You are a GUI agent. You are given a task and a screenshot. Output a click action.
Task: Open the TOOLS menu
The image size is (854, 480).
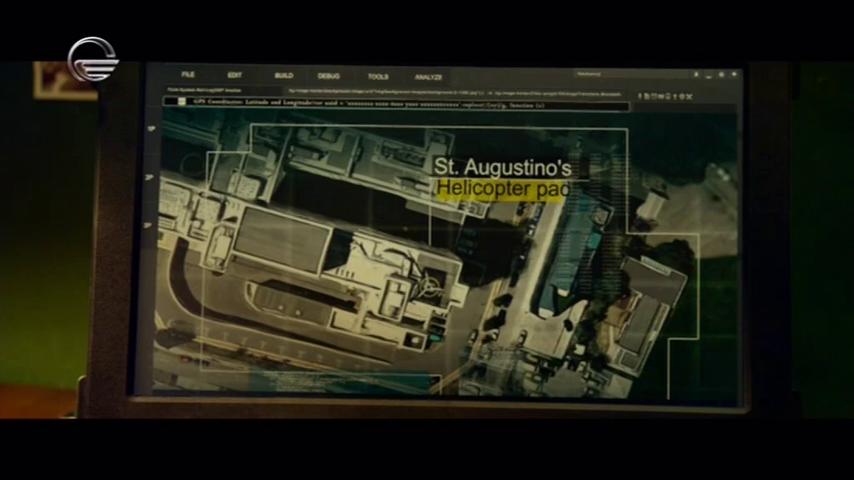[378, 76]
